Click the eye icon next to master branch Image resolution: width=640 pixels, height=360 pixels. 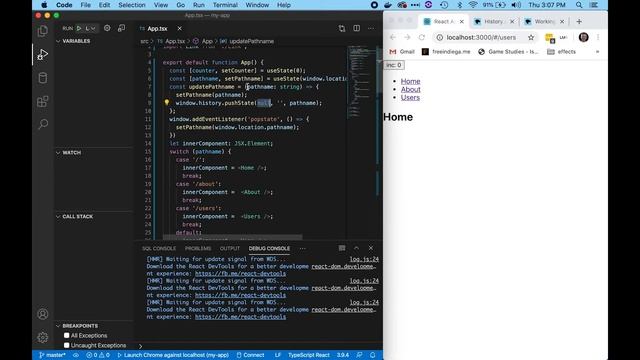click(x=76, y=355)
